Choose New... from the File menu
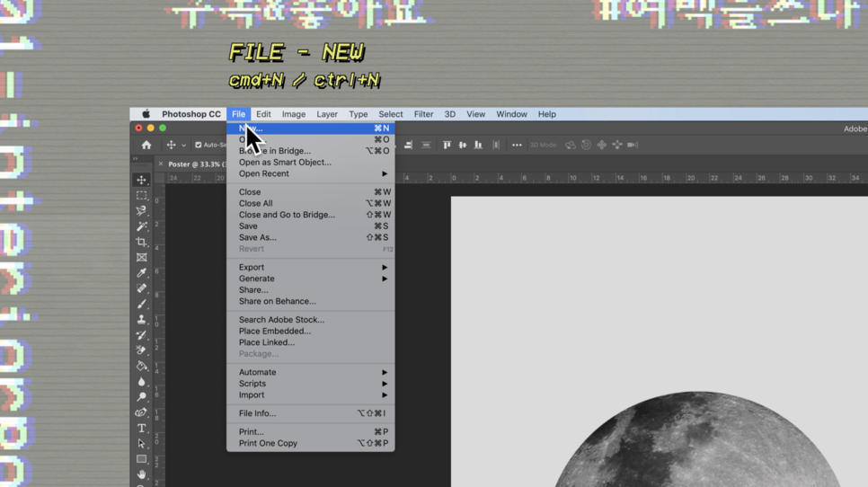Image resolution: width=868 pixels, height=487 pixels. tap(311, 128)
